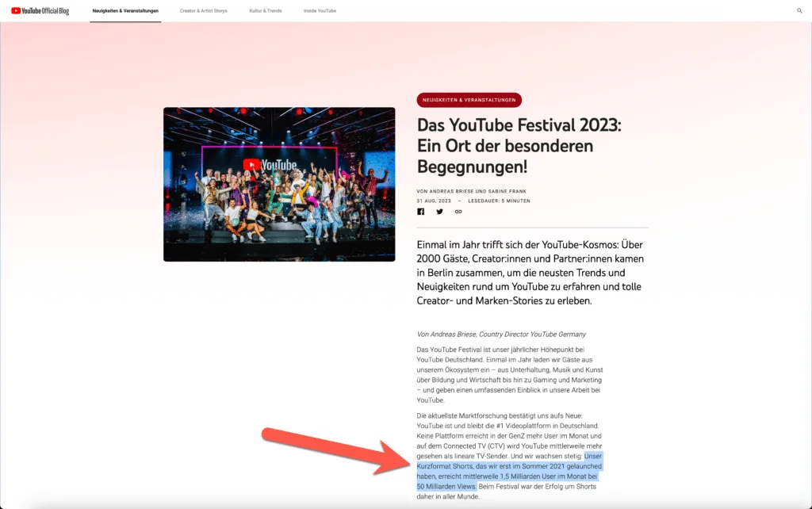Screen dimensions: 812x509
Task: Click the byline Von Andreas Briese und Sabine Frank
Action: coord(471,191)
